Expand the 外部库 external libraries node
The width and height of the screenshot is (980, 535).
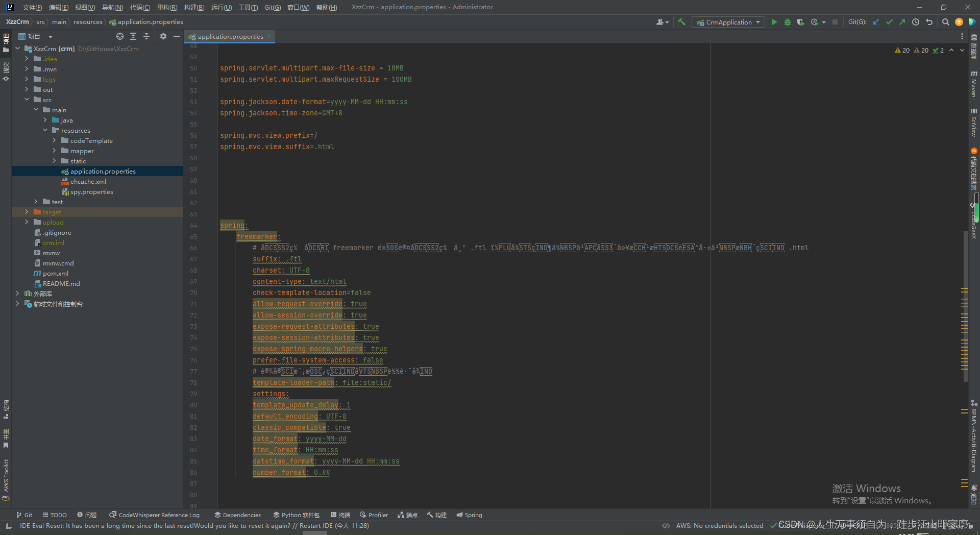pyautogui.click(x=17, y=294)
